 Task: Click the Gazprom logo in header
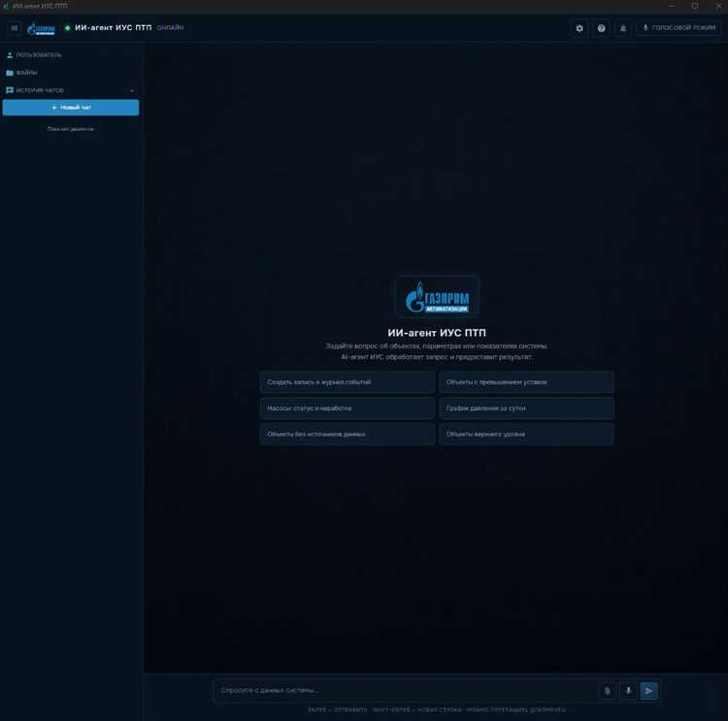point(42,28)
